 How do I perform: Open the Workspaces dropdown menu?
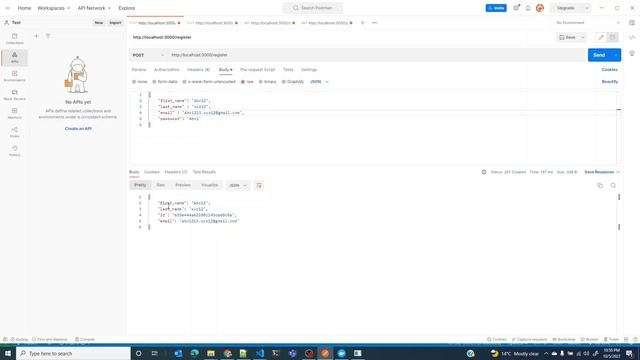(53, 8)
